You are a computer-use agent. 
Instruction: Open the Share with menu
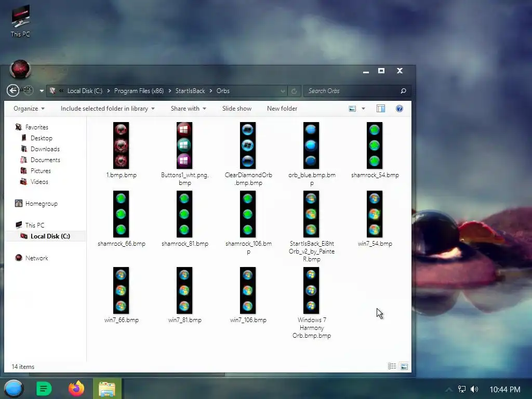click(188, 109)
